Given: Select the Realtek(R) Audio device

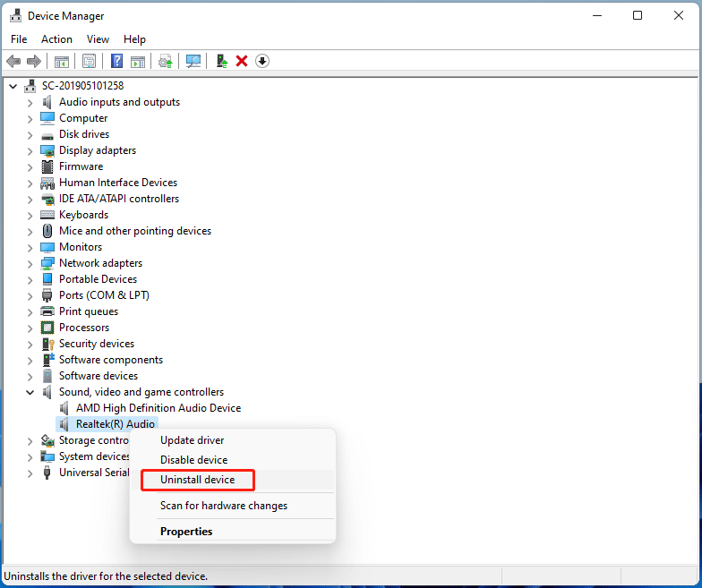Looking at the screenshot, I should coord(116,424).
